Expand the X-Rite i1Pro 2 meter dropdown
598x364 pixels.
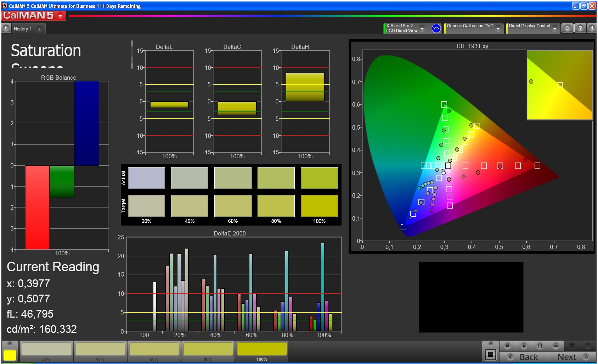point(422,28)
